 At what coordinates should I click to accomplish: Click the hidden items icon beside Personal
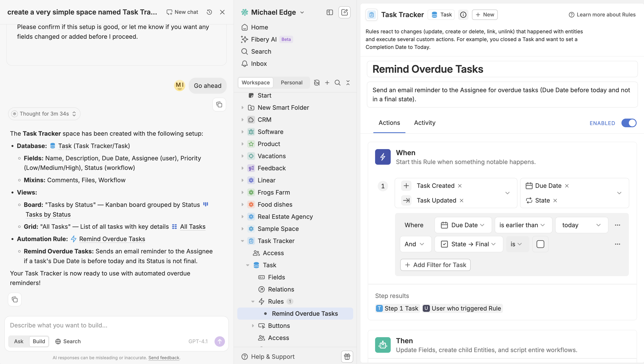(317, 82)
